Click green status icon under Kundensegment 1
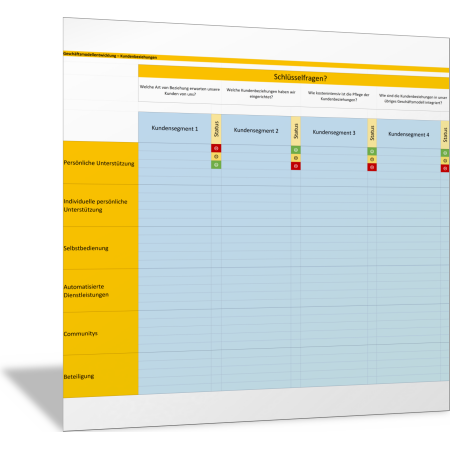Screen dimensions: 450x450 [216, 165]
